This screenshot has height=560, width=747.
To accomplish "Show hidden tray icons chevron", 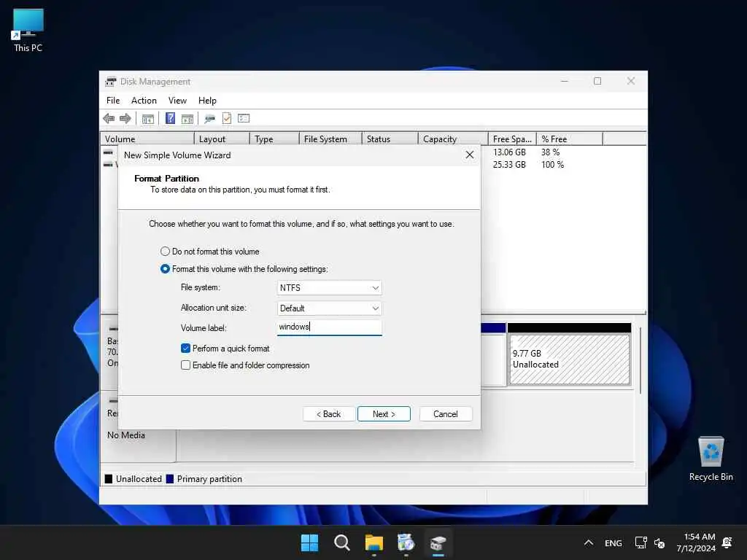I will pyautogui.click(x=589, y=542).
